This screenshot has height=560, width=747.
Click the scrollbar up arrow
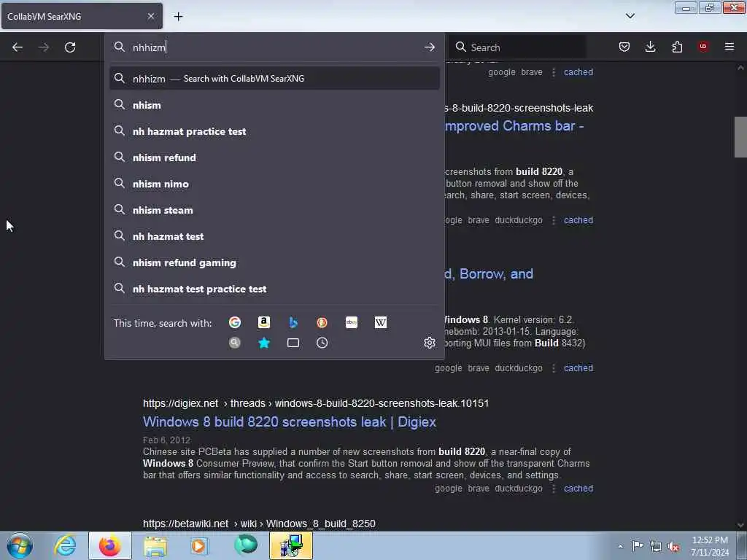coord(740,68)
